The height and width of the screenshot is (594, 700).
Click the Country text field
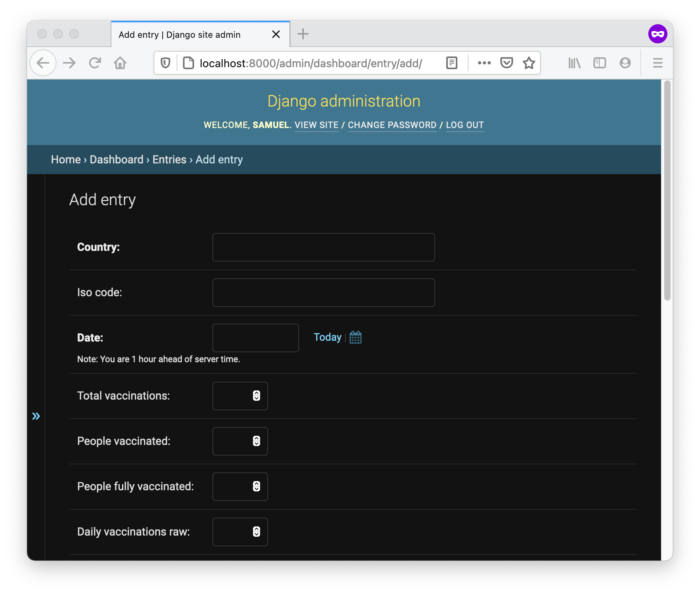pos(323,247)
